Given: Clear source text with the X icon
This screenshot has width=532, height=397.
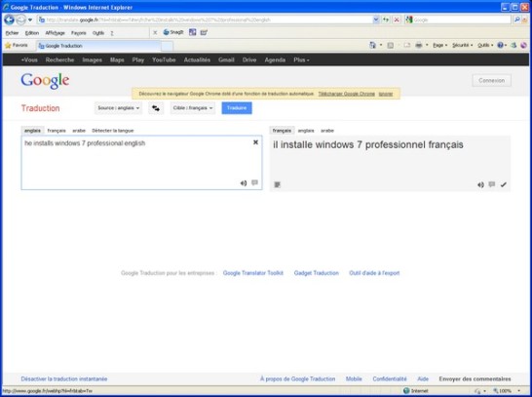Looking at the screenshot, I should 255,142.
